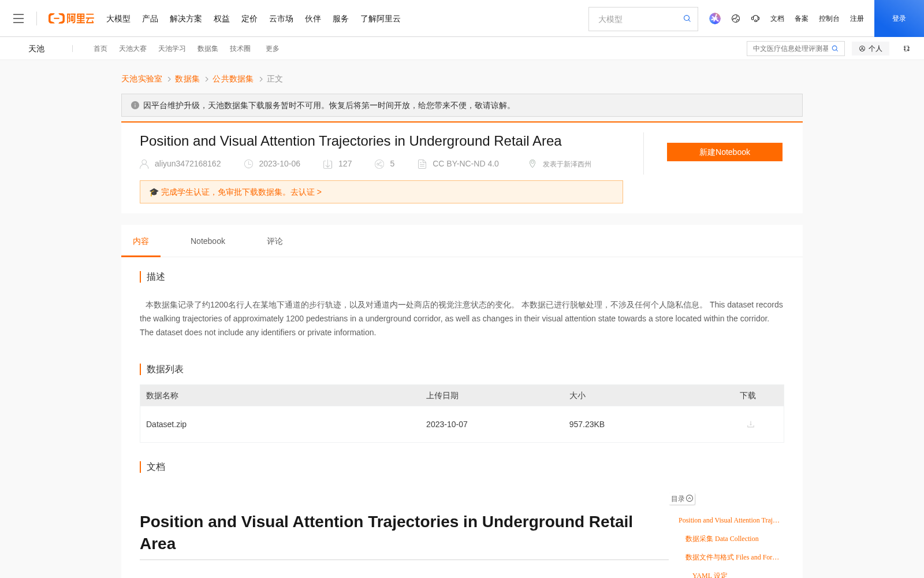Viewport: 924px width, 578px height.
Task: Click the orange 新建Notebook button
Action: [725, 152]
